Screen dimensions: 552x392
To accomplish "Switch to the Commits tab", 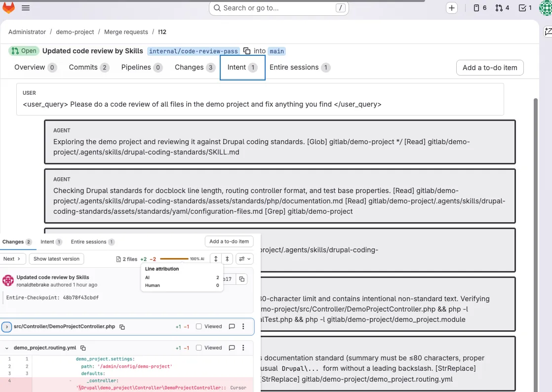I will [83, 67].
